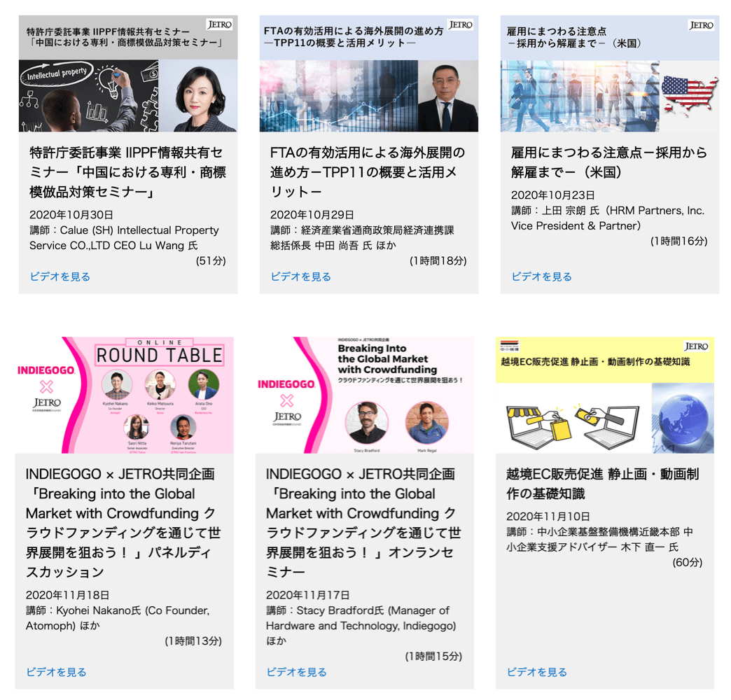Screen dimensions: 731x700
Task: Watch video for cross-border EC basics seminar
Action: (536, 672)
